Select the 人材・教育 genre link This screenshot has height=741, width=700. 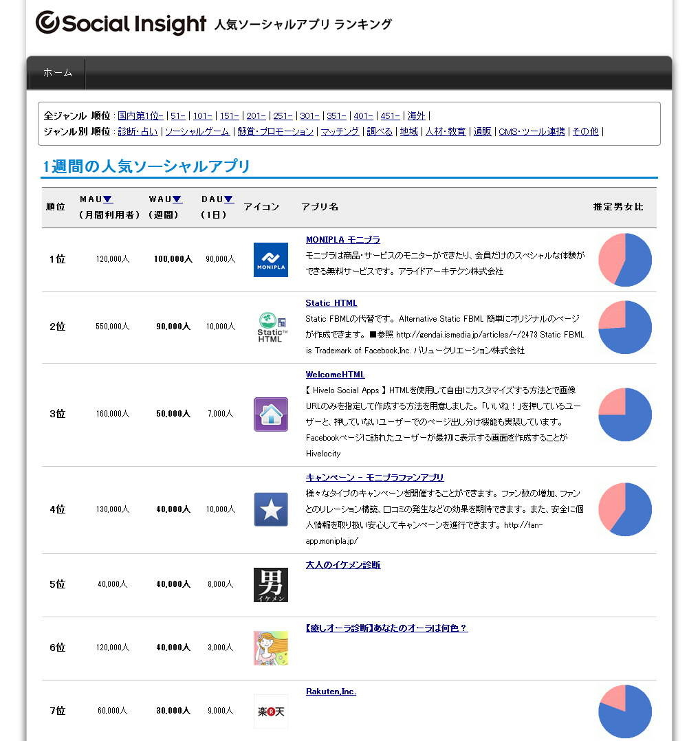click(x=446, y=131)
